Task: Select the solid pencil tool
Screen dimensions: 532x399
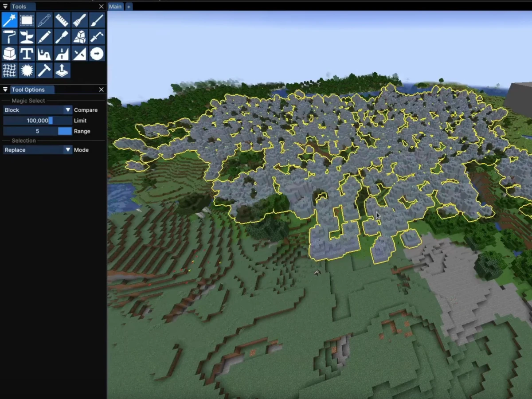Action: [44, 37]
